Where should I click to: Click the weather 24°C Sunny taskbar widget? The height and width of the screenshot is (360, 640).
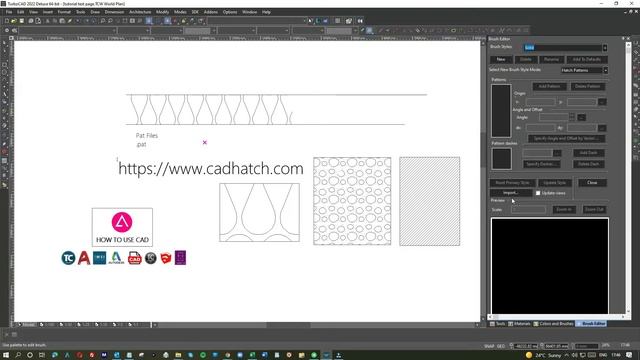[544, 355]
